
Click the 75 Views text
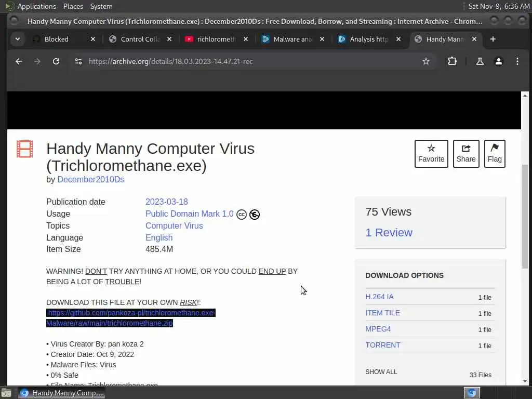(389, 212)
